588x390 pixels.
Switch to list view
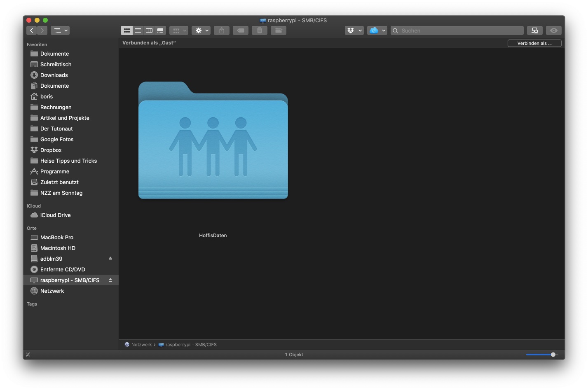click(138, 30)
